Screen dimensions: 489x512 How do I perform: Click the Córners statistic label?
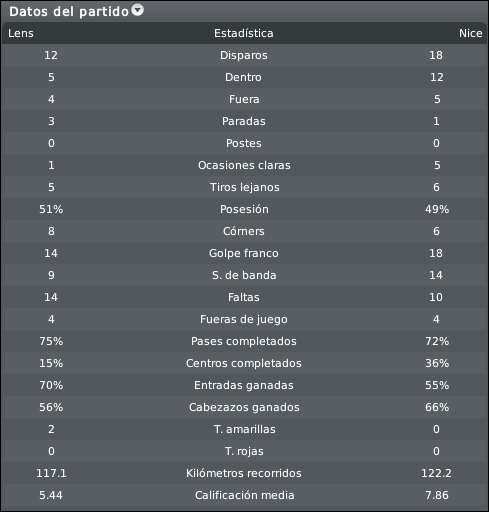point(244,231)
